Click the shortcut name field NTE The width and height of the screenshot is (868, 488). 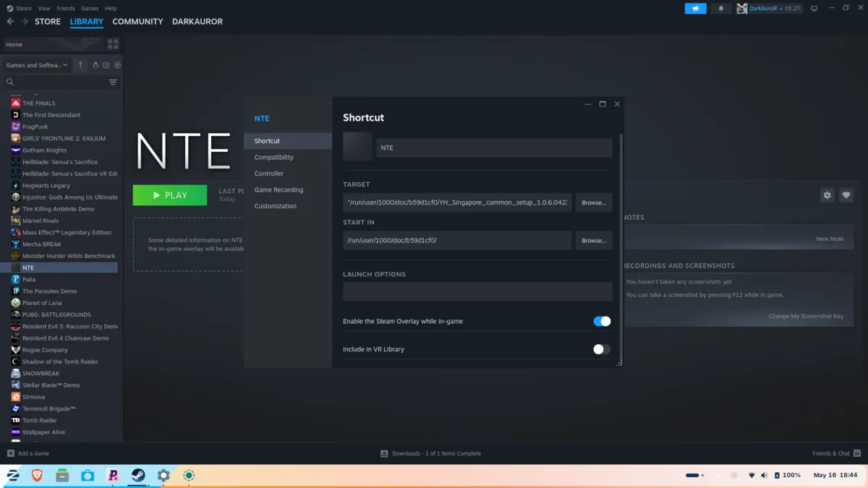494,147
